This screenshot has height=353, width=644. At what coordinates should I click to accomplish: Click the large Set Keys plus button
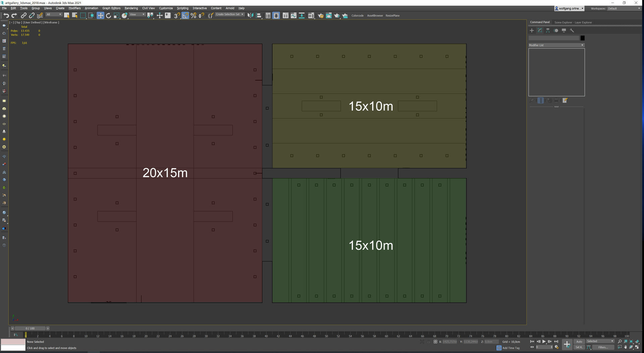[x=567, y=344]
